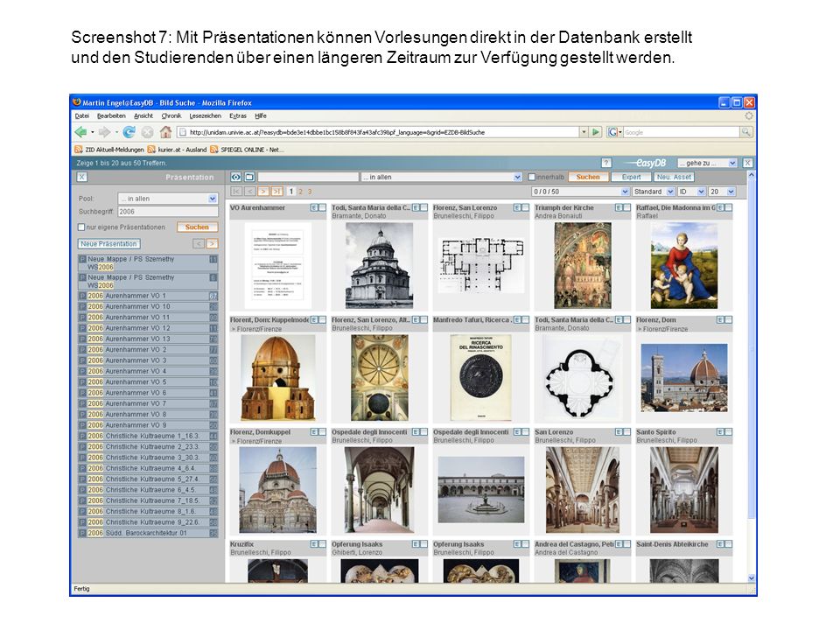The height and width of the screenshot is (630, 840).
Task: Go to previous results page arrow
Action: click(x=249, y=192)
